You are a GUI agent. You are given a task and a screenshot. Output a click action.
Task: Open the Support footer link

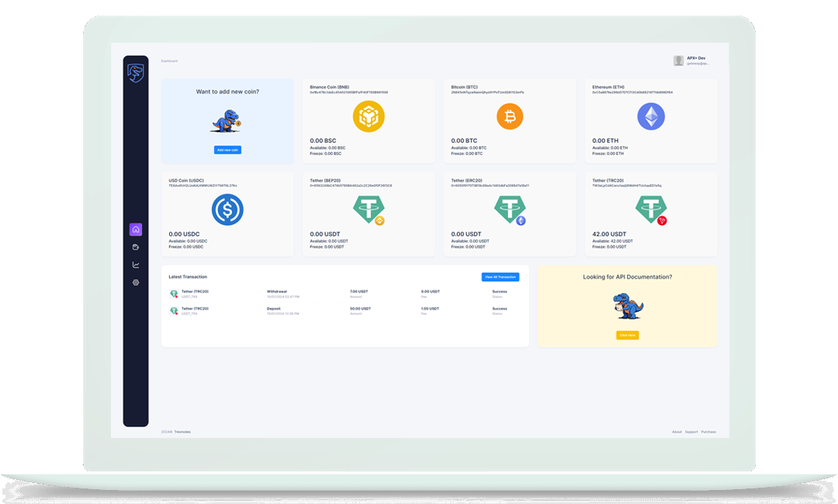[691, 432]
